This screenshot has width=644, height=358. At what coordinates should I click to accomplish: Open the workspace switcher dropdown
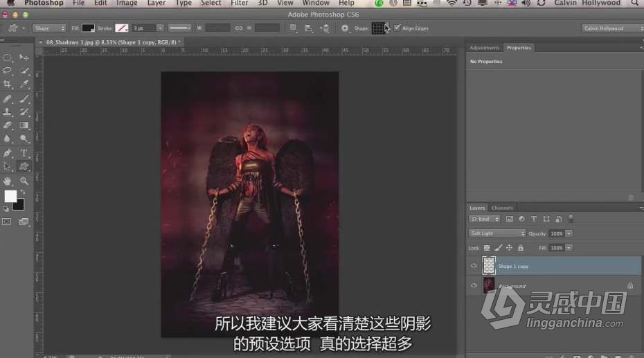pyautogui.click(x=612, y=28)
